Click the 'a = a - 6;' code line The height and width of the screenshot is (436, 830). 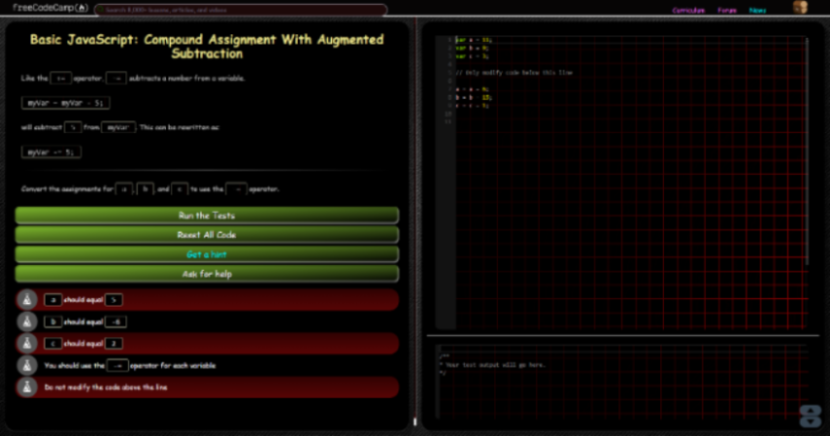472,89
